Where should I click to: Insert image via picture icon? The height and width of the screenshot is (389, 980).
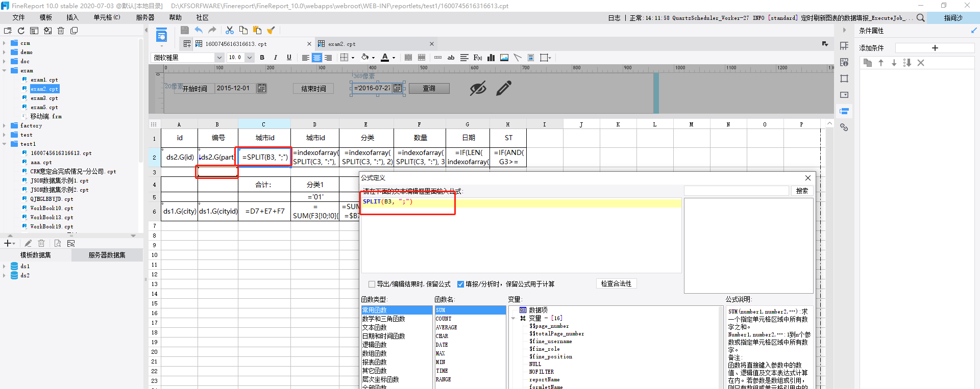[x=504, y=58]
